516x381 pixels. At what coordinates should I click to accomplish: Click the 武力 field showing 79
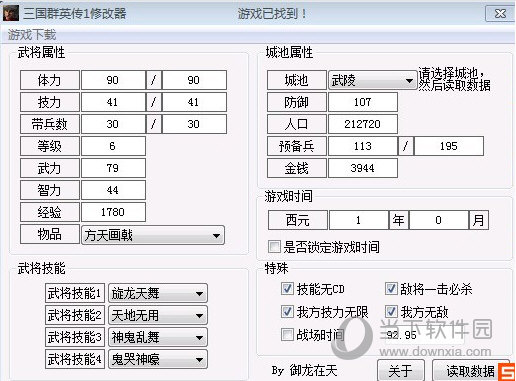click(113, 168)
